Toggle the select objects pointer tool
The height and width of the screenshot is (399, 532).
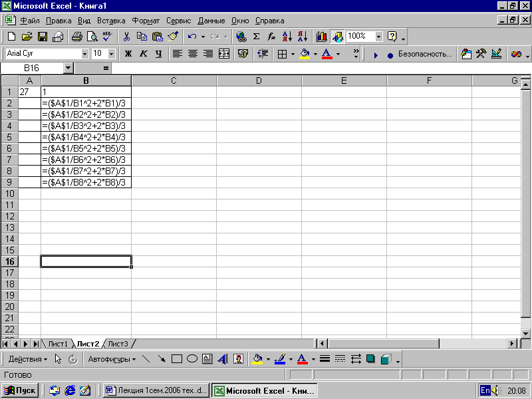click(x=58, y=359)
